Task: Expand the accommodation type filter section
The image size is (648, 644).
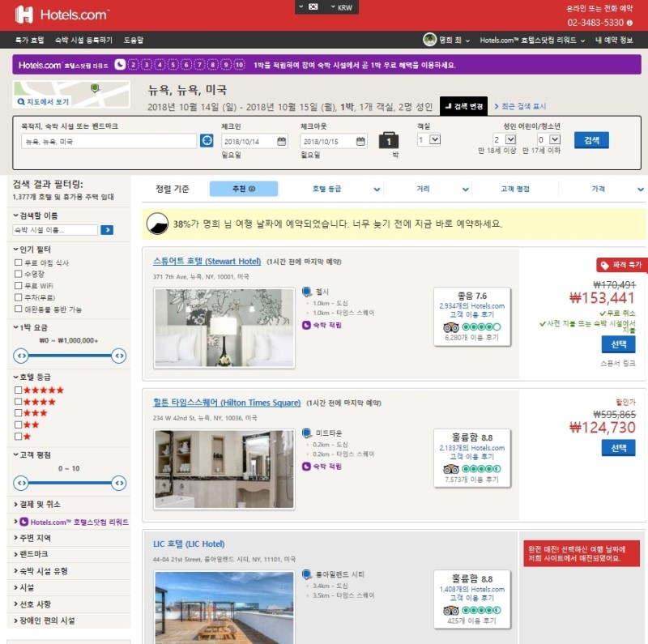Action: click(40, 571)
